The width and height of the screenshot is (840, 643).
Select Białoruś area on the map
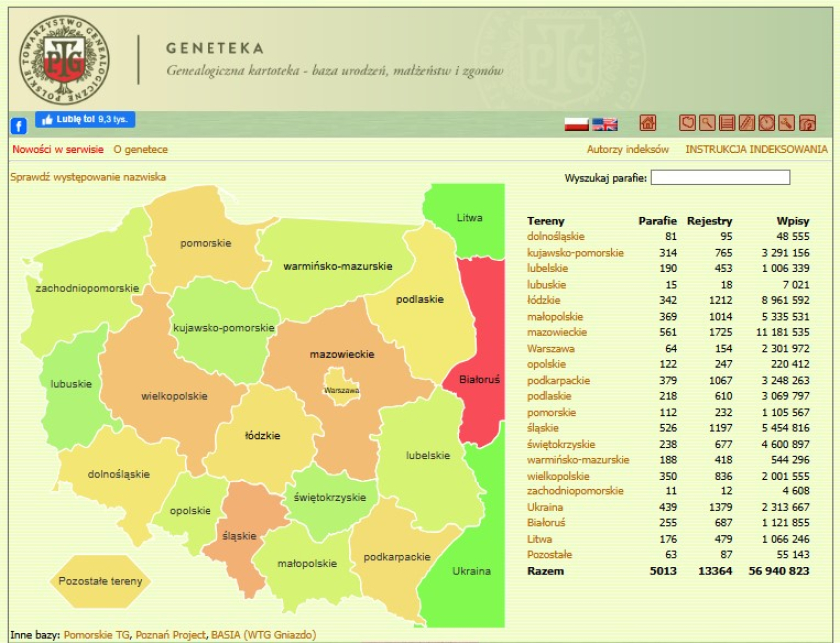click(x=480, y=379)
